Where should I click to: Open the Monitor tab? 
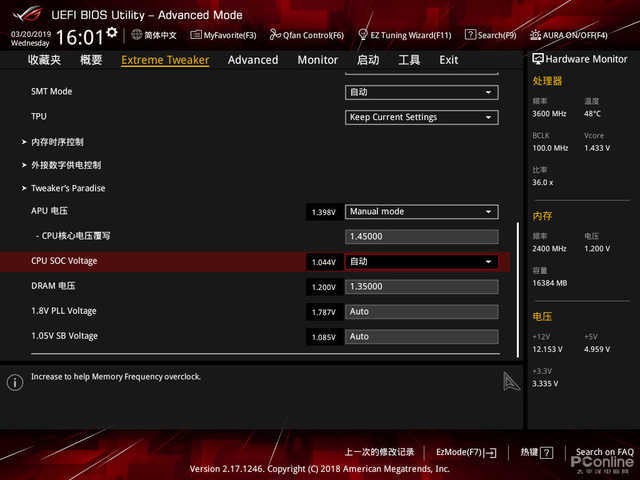pyautogui.click(x=318, y=60)
